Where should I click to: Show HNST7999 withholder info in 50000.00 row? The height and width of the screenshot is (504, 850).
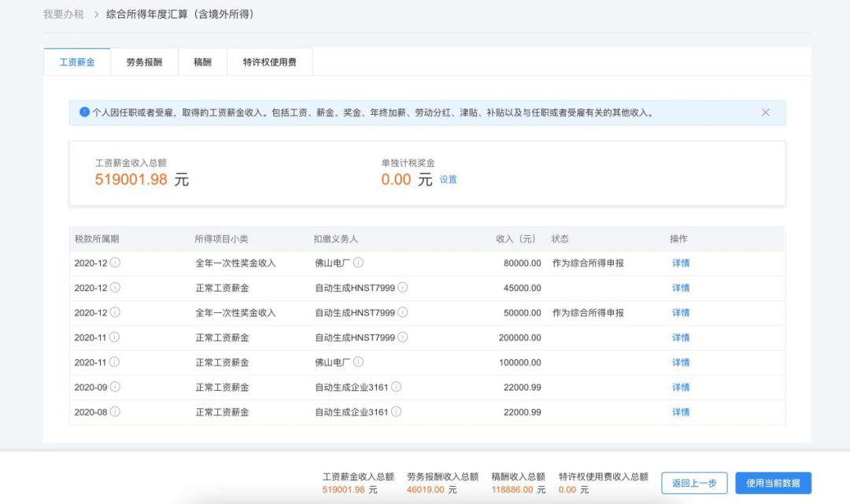402,312
